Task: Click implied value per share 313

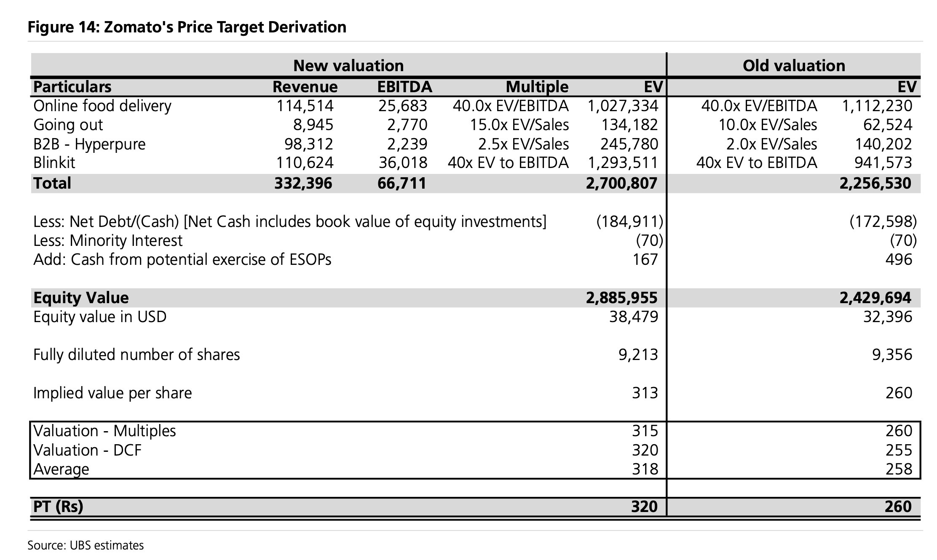Action: click(645, 393)
